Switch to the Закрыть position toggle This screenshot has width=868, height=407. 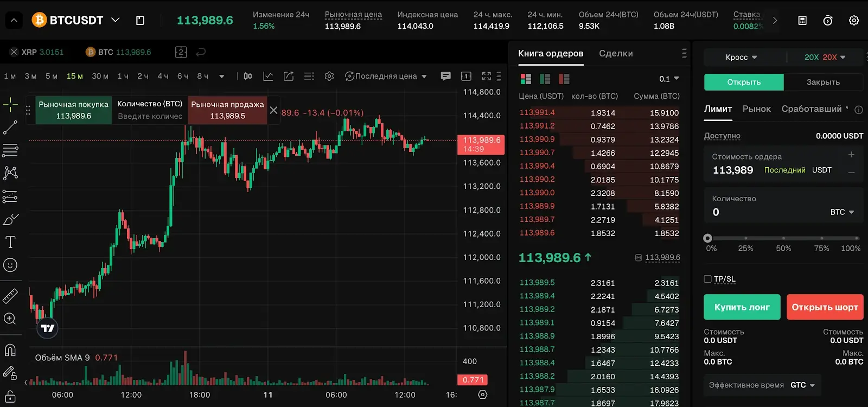(x=823, y=82)
